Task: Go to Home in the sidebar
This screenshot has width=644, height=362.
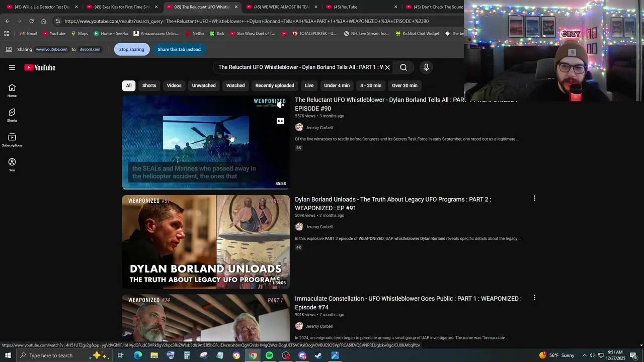Action: tap(12, 90)
